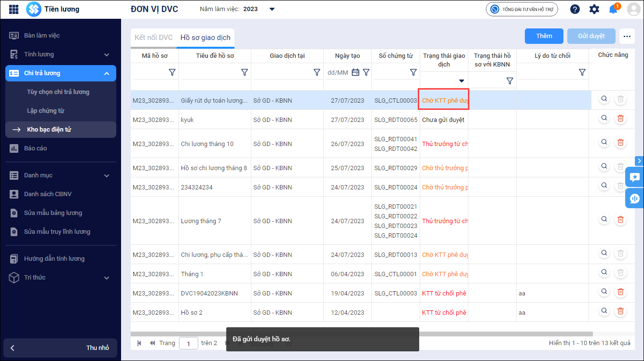This screenshot has width=644, height=361.
Task: Delete the Chi lương tháng 10 record
Action: point(621,142)
